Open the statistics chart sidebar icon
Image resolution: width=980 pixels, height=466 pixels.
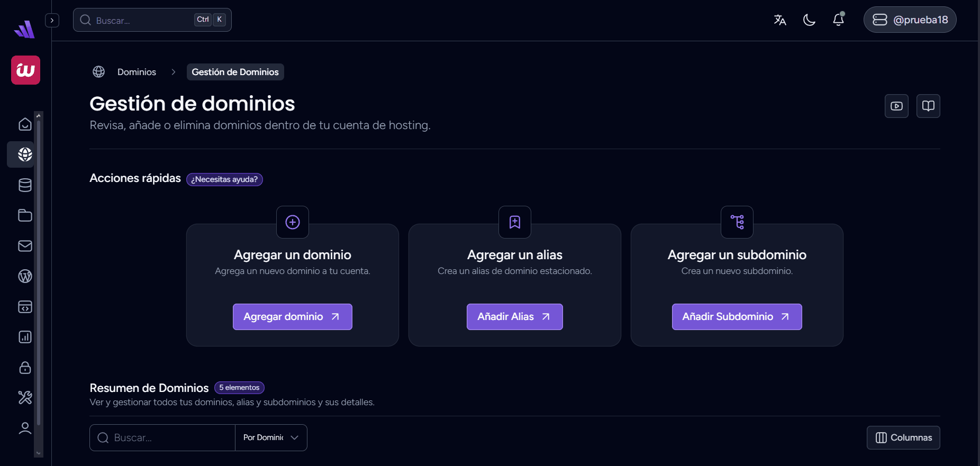[25, 337]
